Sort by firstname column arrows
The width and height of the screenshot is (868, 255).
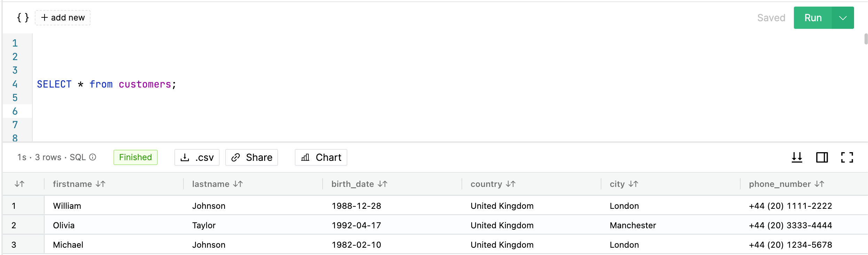(101, 184)
